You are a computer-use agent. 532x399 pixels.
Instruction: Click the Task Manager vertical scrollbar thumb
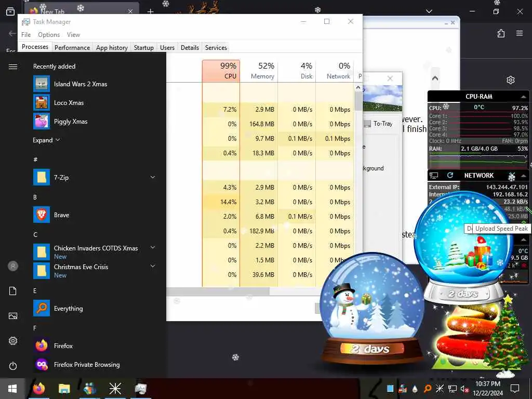tap(358, 101)
